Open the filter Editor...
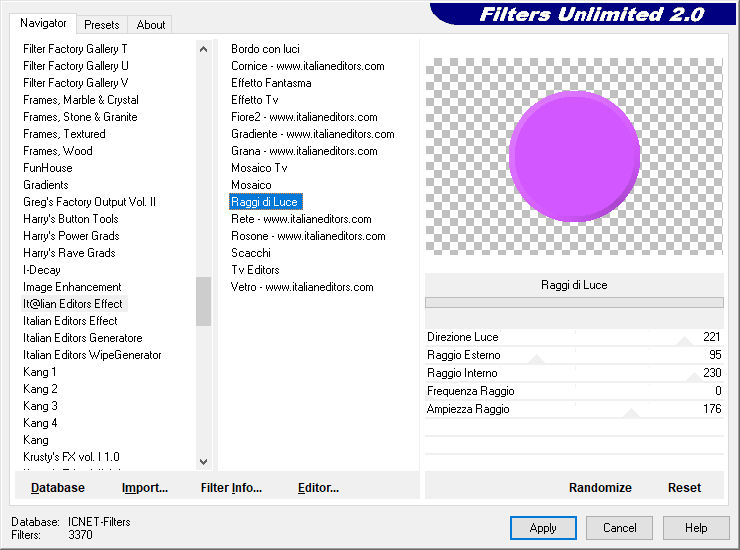This screenshot has height=550, width=740. tap(318, 488)
